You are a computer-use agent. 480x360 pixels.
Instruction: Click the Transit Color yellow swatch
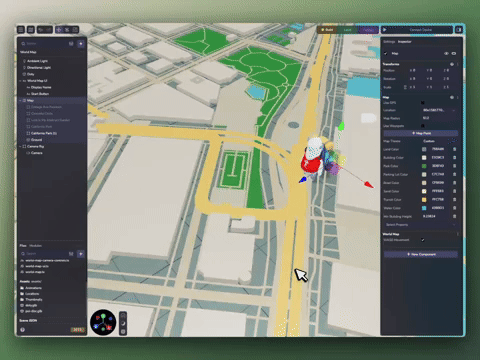[x=424, y=199]
